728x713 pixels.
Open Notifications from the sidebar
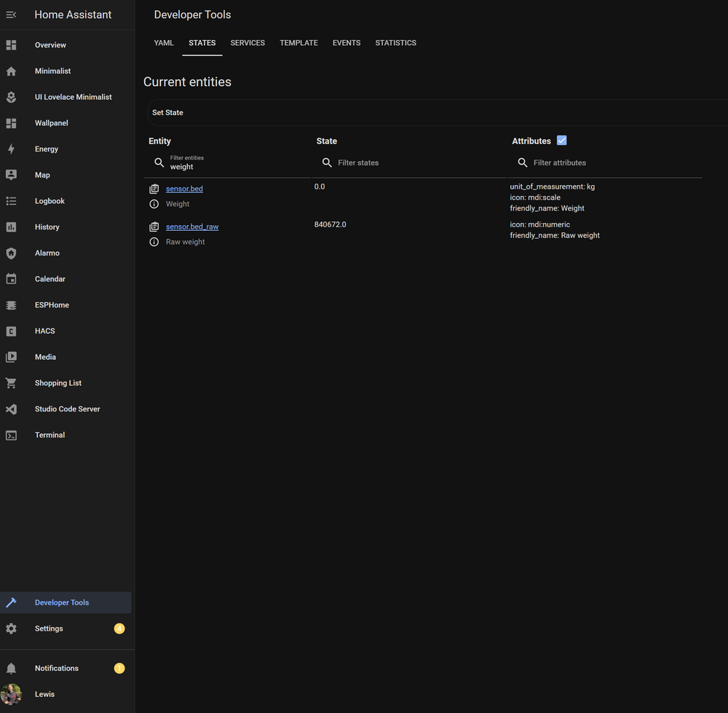pyautogui.click(x=56, y=668)
